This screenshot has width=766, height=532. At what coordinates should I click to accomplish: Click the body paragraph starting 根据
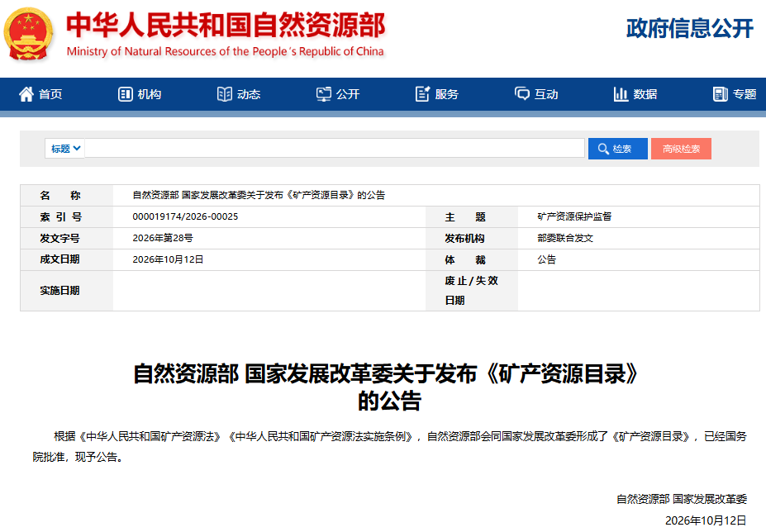click(x=390, y=447)
